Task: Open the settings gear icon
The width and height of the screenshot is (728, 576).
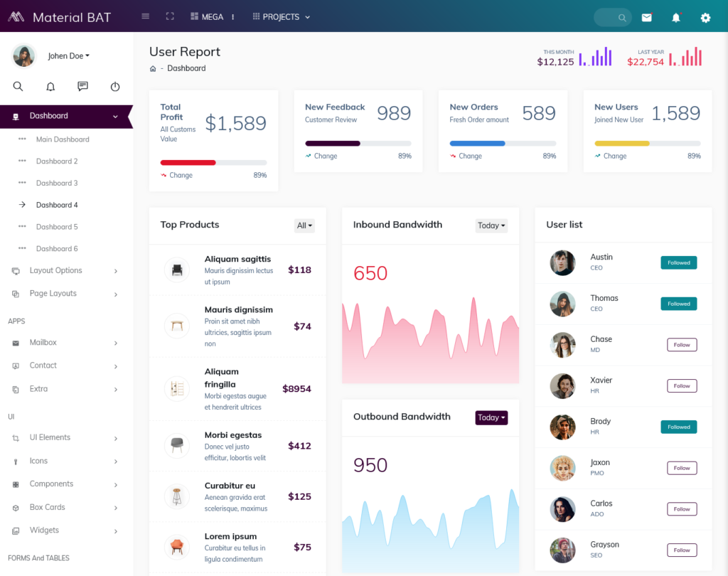Action: (705, 18)
